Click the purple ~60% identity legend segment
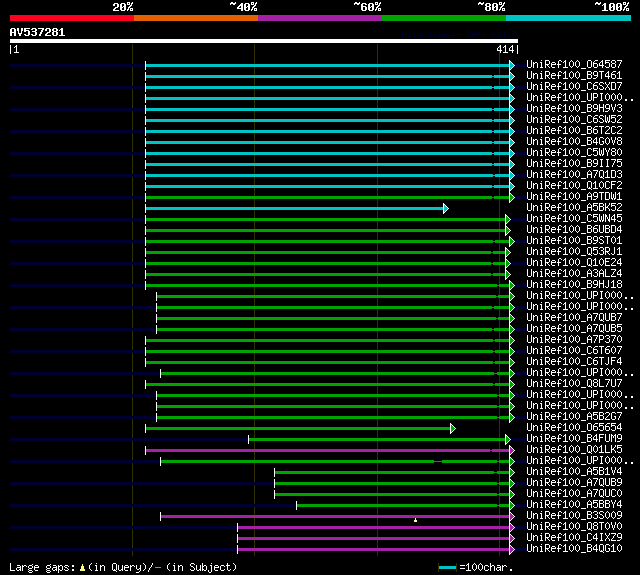This screenshot has width=640, height=575. (x=320, y=18)
